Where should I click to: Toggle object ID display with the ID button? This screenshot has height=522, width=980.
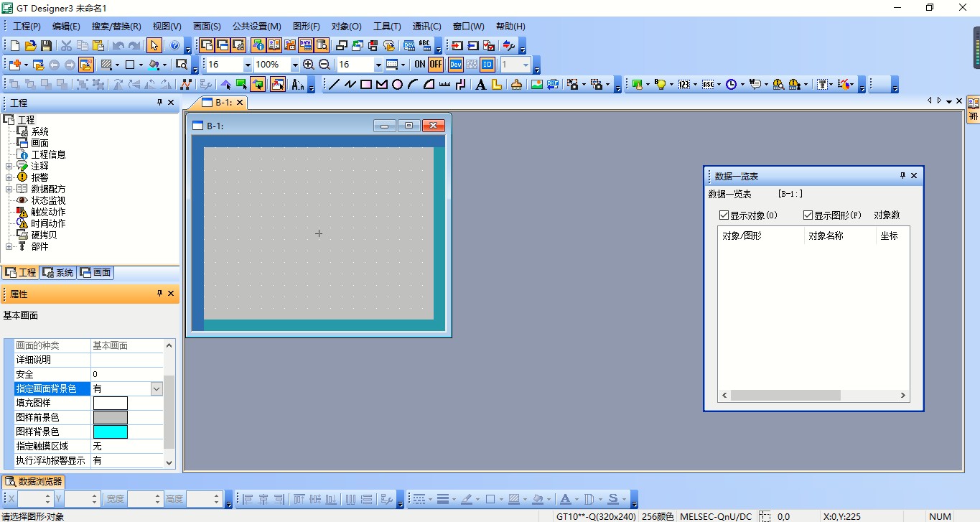pyautogui.click(x=487, y=65)
